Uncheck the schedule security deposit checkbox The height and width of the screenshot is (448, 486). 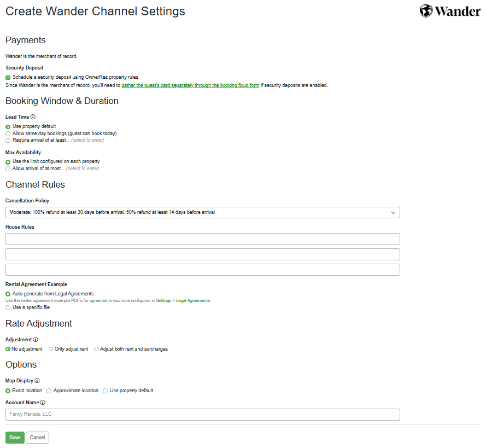pos(7,77)
